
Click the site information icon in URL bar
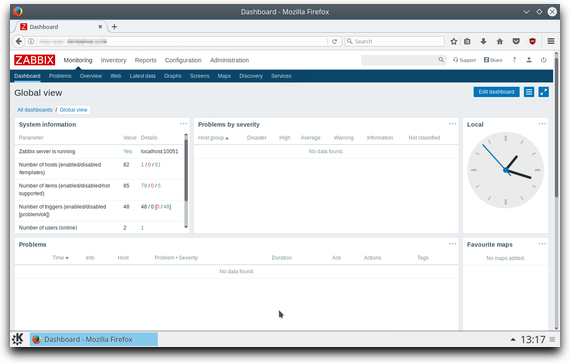(31, 41)
